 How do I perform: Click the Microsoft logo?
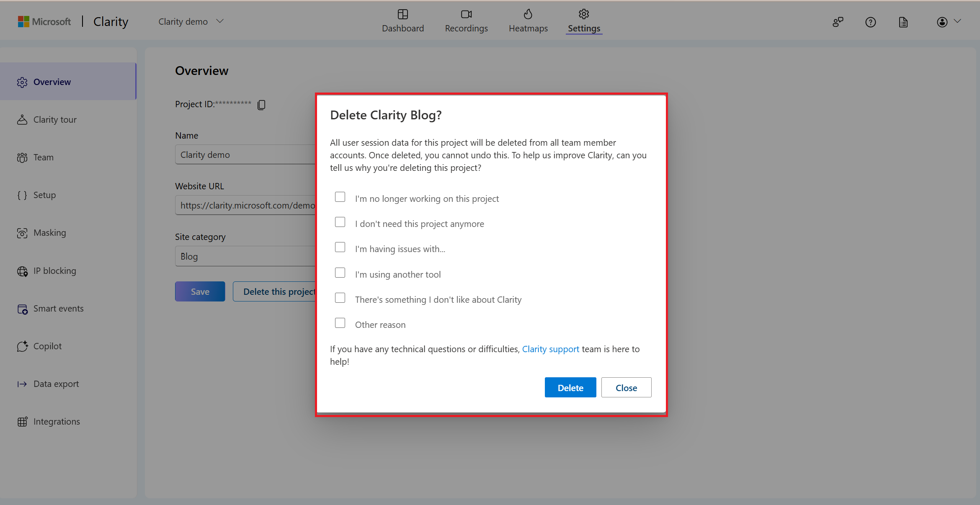tap(44, 21)
